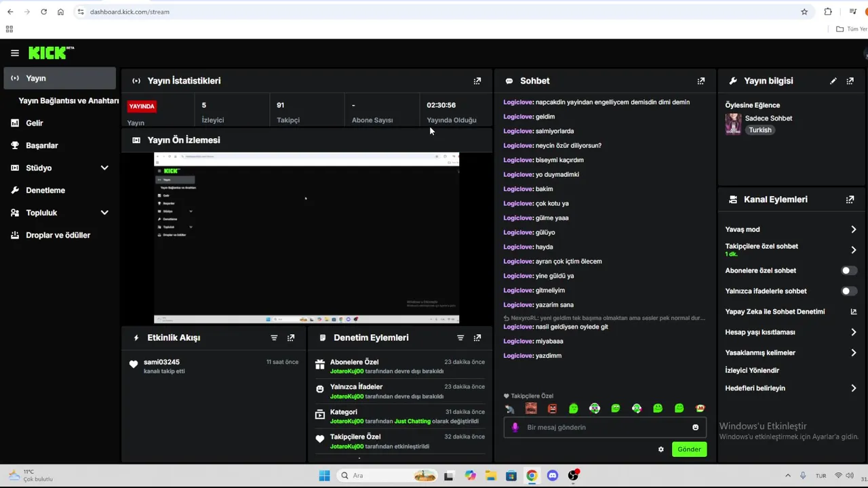Open File Explorer from the taskbar

coord(490,476)
